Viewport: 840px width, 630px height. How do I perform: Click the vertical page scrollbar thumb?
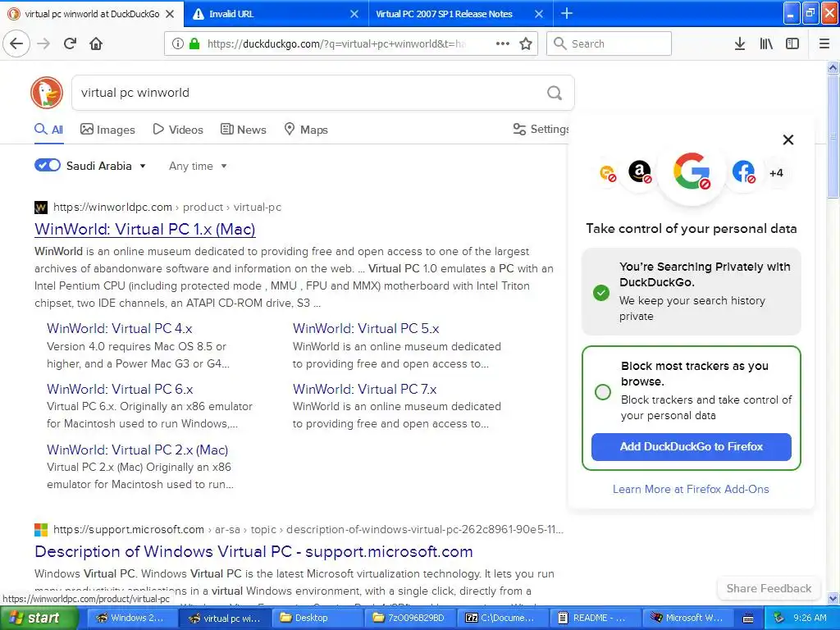pyautogui.click(x=833, y=137)
